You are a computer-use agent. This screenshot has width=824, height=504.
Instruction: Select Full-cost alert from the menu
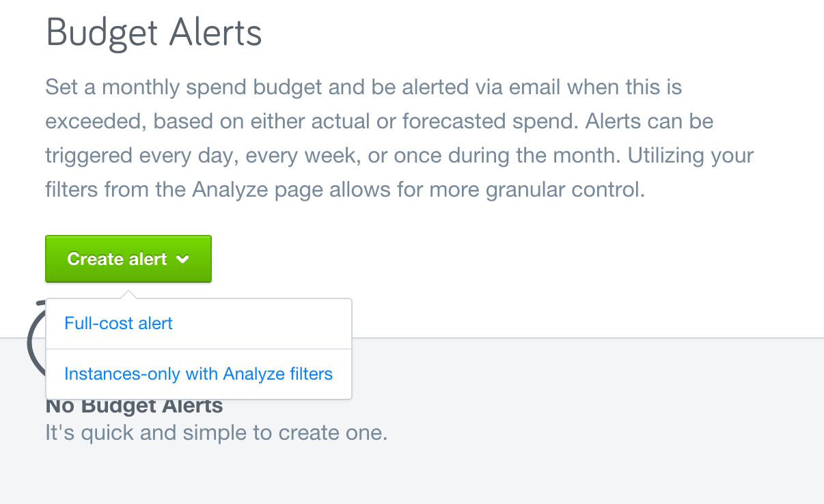click(x=118, y=323)
